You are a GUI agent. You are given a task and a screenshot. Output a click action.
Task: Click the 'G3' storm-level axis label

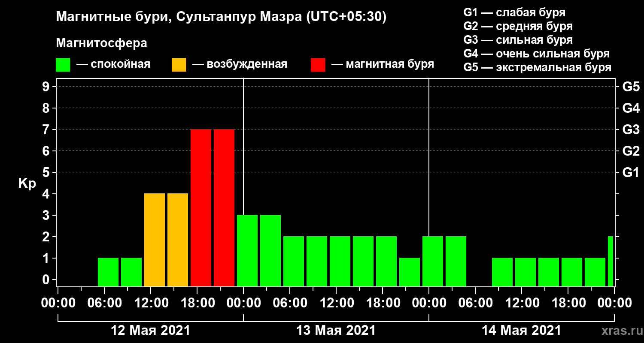631,129
